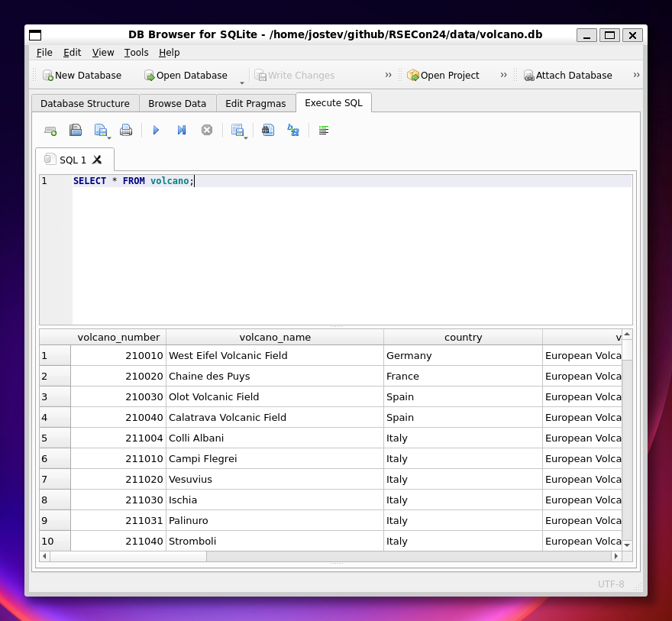Expand the Save SQL file dropdown
The image size is (672, 621).
pos(109,138)
